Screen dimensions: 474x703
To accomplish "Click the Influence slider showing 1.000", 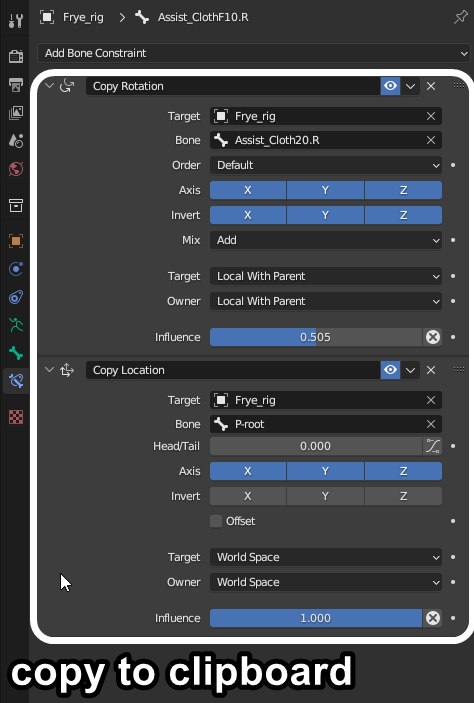I will coord(316,618).
